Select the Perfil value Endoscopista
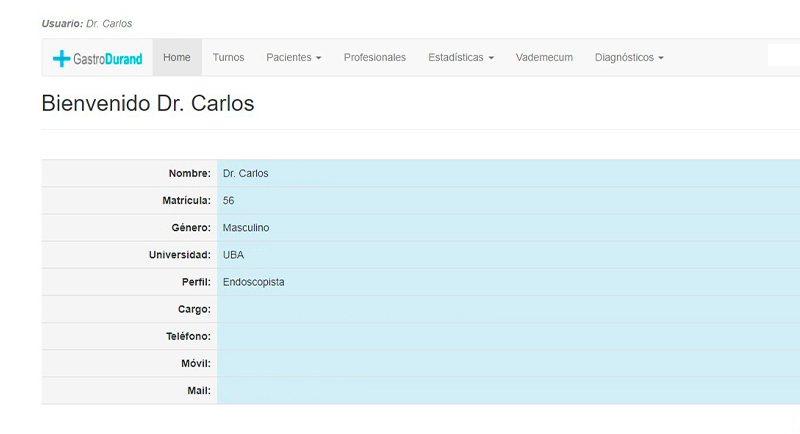 [254, 282]
